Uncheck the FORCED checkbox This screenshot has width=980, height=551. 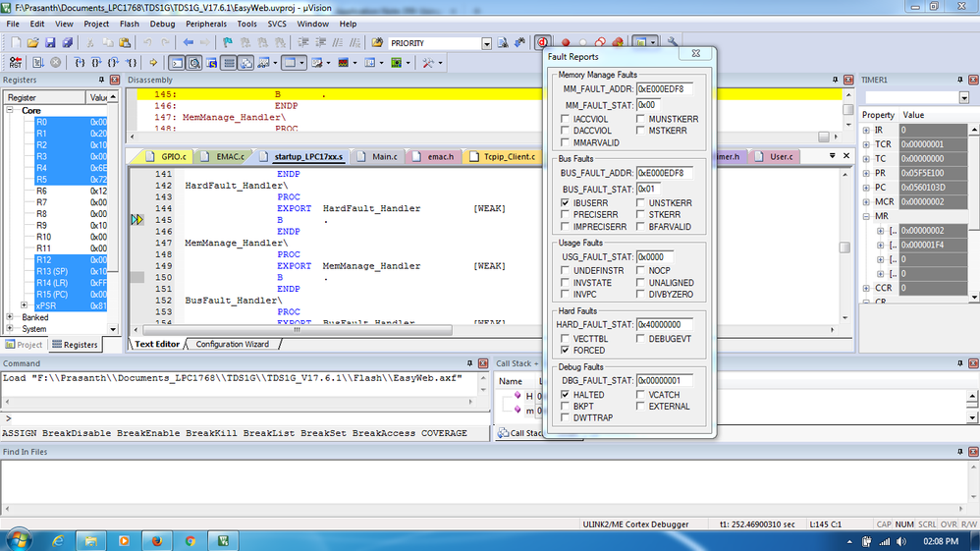[565, 351]
